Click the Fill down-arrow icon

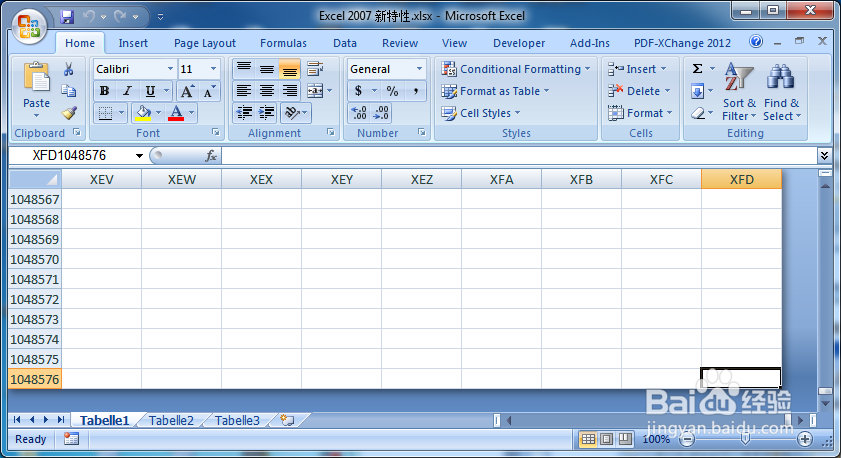697,91
